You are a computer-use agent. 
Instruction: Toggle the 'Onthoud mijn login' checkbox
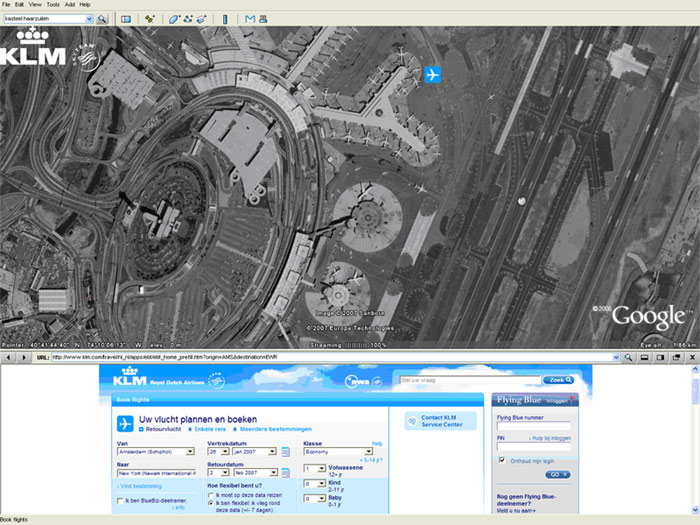click(x=502, y=460)
